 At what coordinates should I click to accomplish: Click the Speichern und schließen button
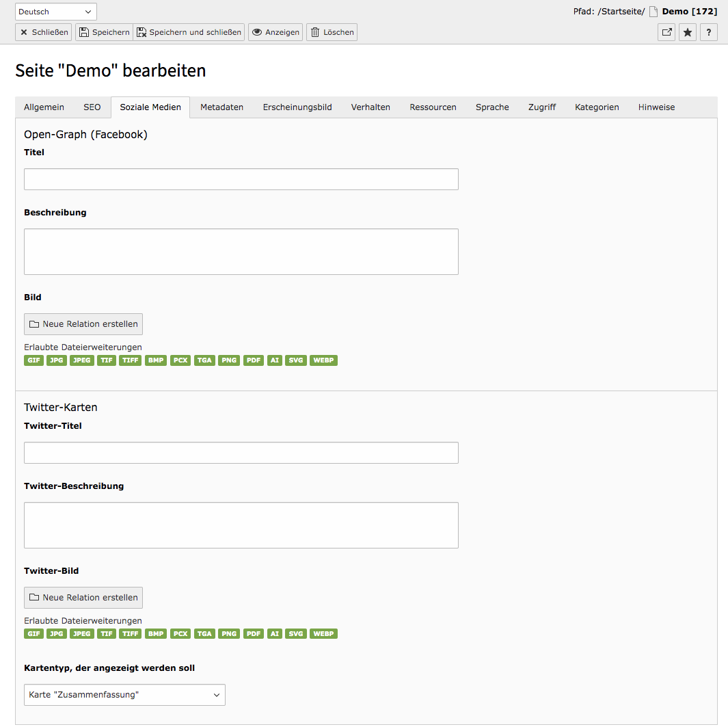[188, 31]
